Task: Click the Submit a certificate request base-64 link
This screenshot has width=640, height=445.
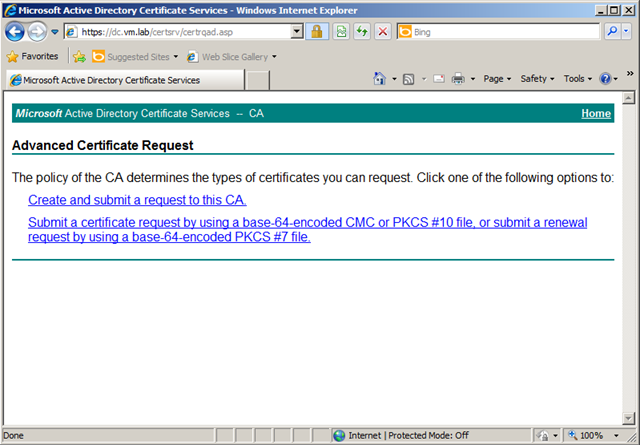Action: 307,229
